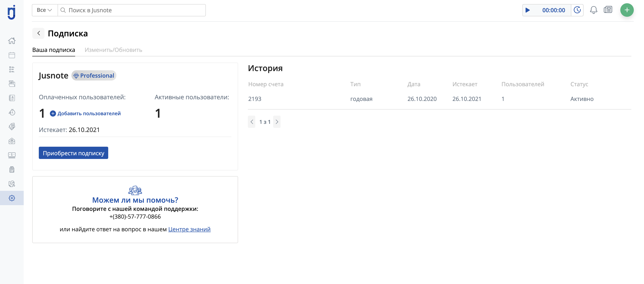The height and width of the screenshot is (284, 644).
Task: Click the history row expiry 26.10.2021
Action: [x=467, y=99]
